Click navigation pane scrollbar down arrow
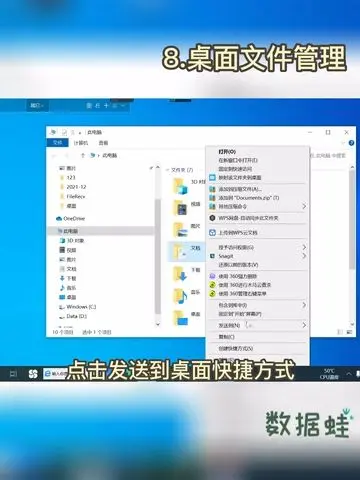The height and width of the screenshot is (480, 360). (158, 324)
